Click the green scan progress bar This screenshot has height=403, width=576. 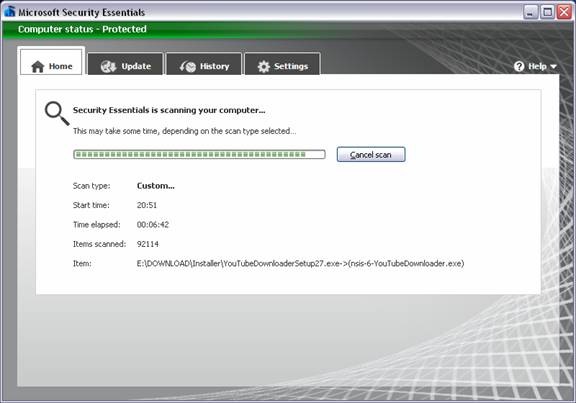pos(199,154)
